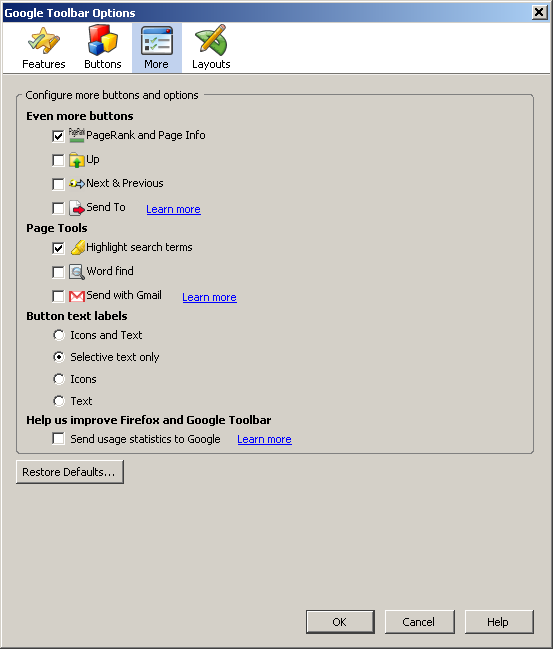Screen dimensions: 553x649
Task: Open Learn more link beside Send To
Action: point(173,209)
